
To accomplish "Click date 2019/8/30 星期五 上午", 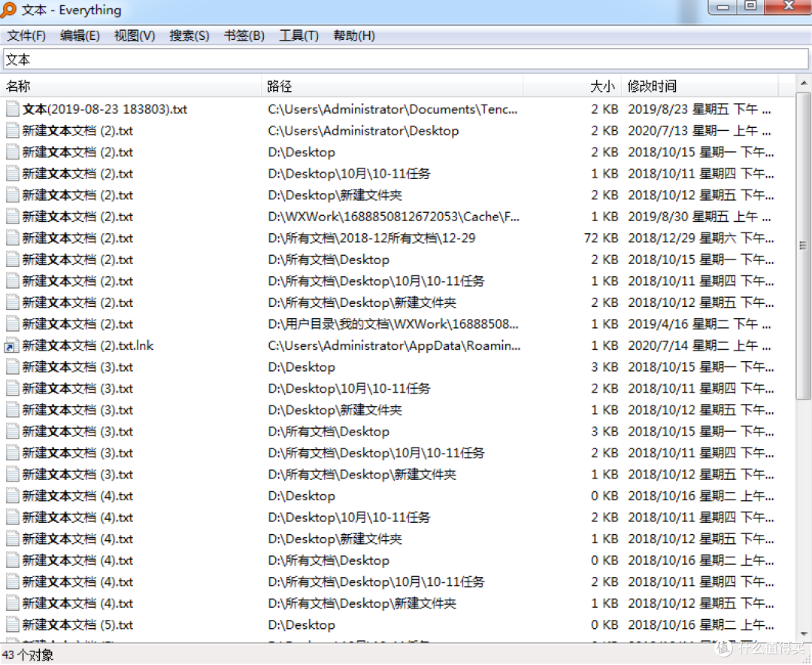I will tap(700, 217).
